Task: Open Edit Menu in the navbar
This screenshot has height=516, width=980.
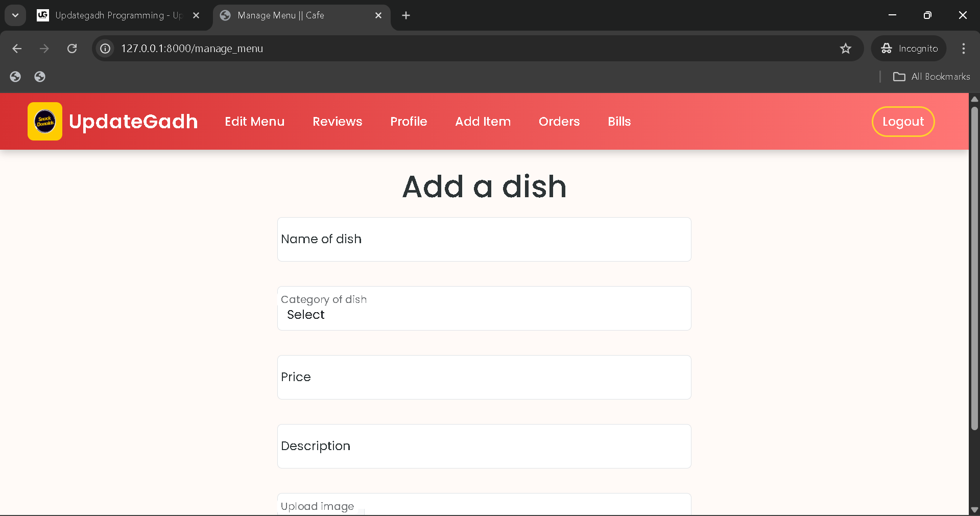Action: [x=254, y=122]
